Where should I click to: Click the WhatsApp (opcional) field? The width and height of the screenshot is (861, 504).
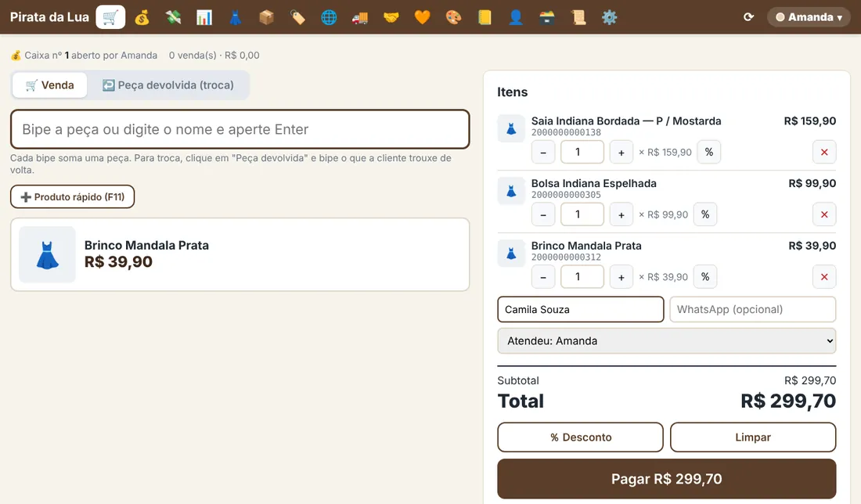tap(753, 310)
